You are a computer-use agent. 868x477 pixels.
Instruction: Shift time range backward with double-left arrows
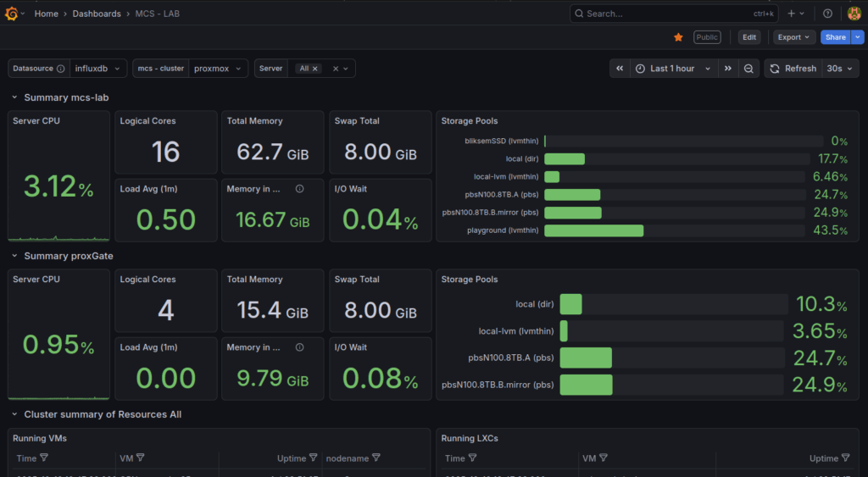click(620, 69)
